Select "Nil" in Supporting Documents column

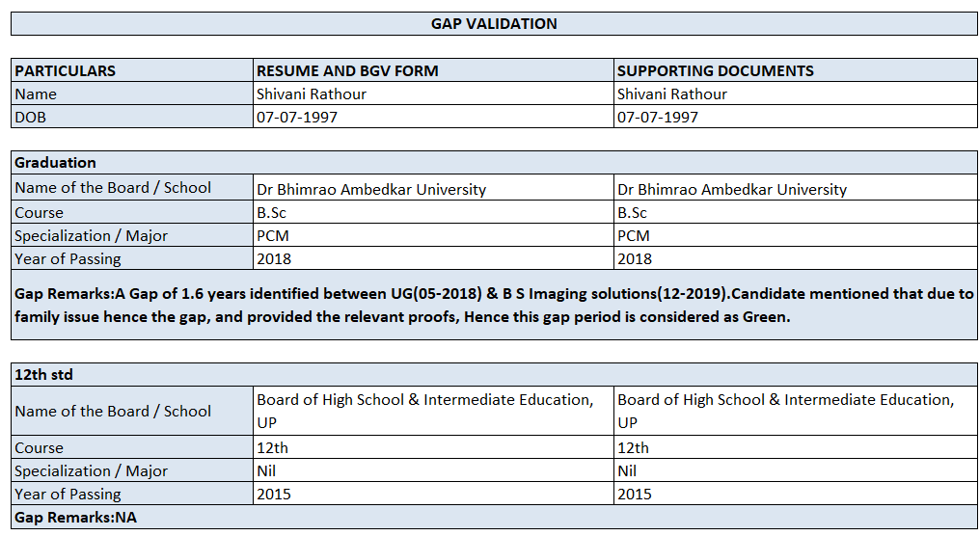[796, 470]
